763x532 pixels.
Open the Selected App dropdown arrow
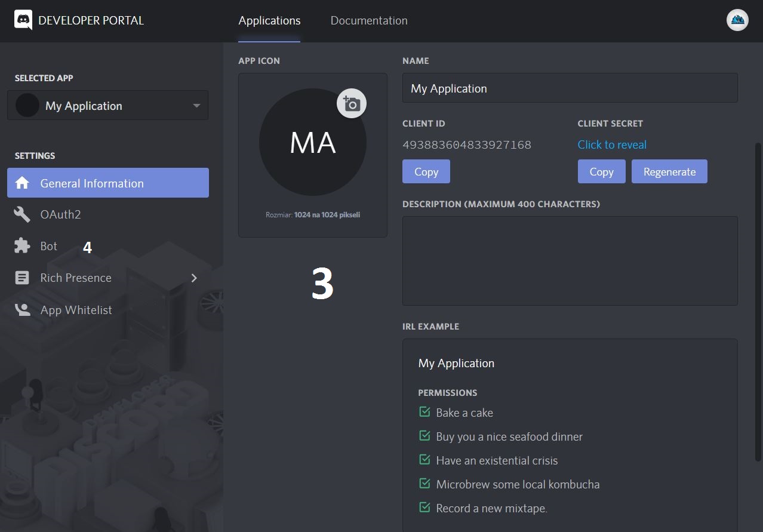[196, 106]
